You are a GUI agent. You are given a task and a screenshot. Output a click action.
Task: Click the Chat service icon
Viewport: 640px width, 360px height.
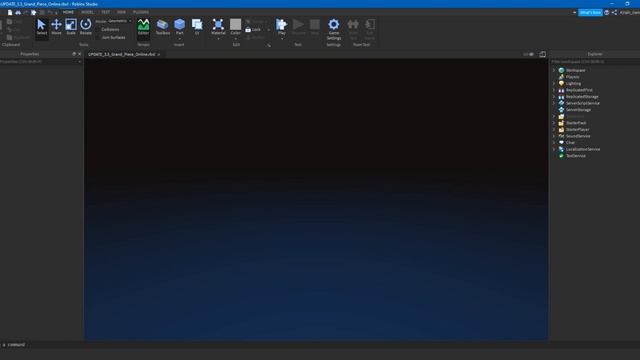pos(561,142)
